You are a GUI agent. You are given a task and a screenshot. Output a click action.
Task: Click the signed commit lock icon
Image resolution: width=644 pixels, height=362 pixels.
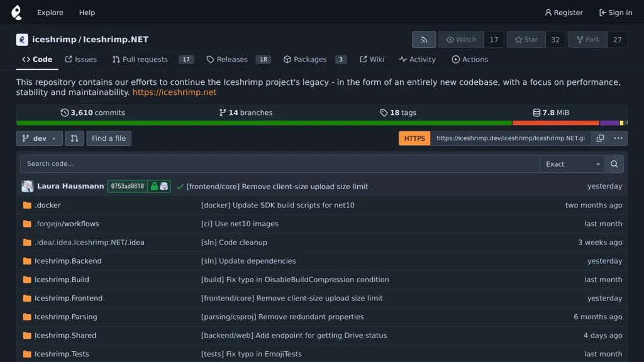(154, 187)
